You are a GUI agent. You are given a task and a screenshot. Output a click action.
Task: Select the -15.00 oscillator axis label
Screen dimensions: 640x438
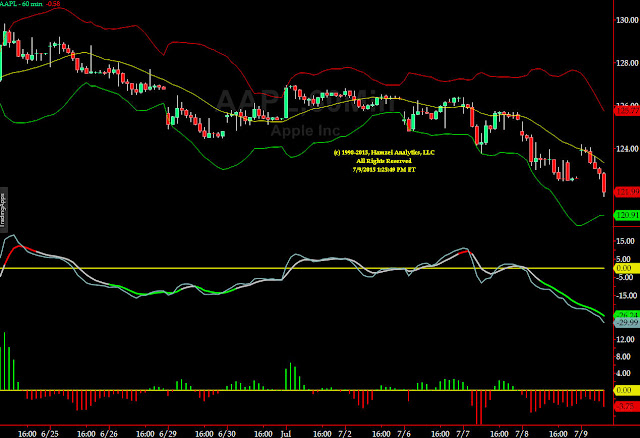pyautogui.click(x=627, y=296)
